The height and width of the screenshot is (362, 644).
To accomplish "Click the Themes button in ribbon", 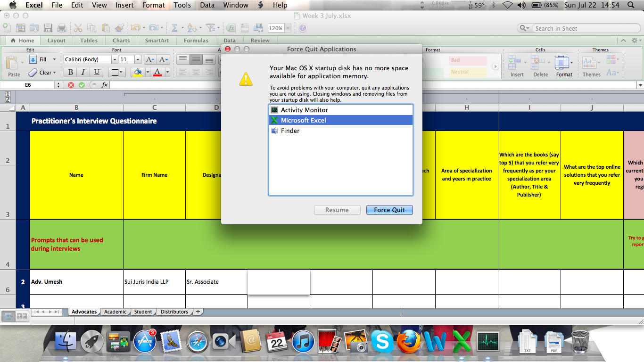I will click(591, 66).
